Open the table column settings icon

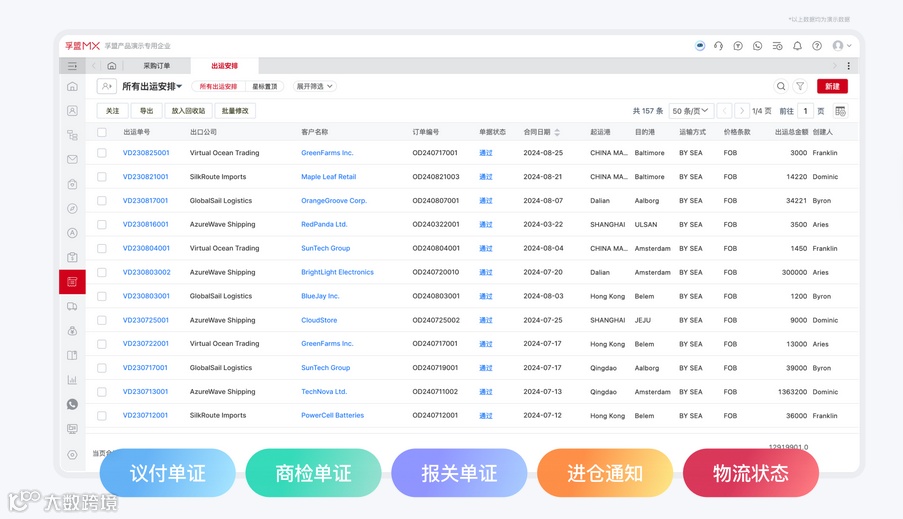pyautogui.click(x=840, y=111)
